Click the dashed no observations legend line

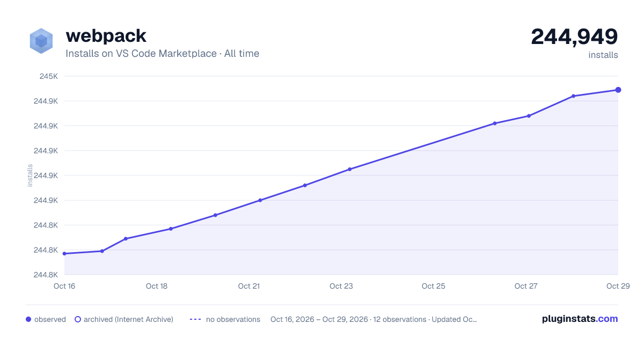pos(195,319)
